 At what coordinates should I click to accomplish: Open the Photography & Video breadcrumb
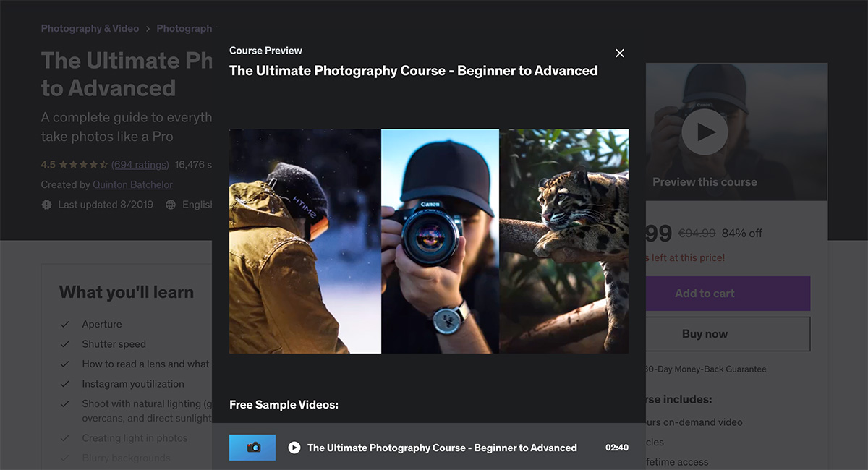coord(90,29)
